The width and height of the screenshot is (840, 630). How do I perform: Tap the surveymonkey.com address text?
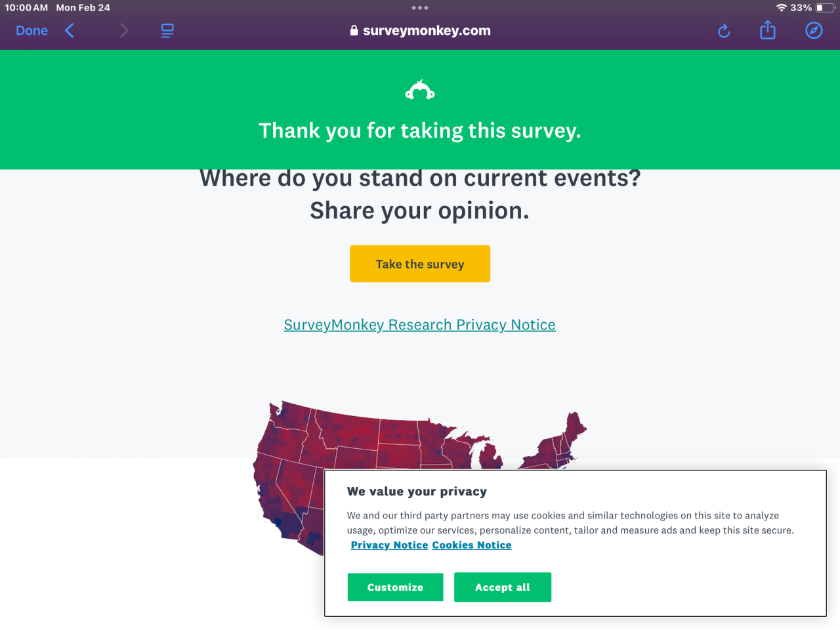tap(427, 31)
